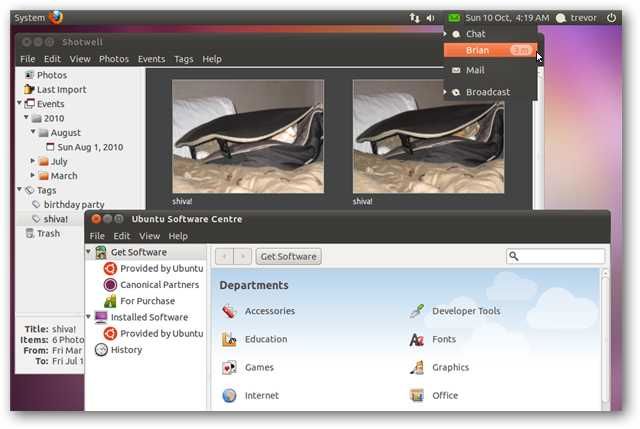The width and height of the screenshot is (640, 429).
Task: Open the network connections indicator
Action: [x=414, y=18]
